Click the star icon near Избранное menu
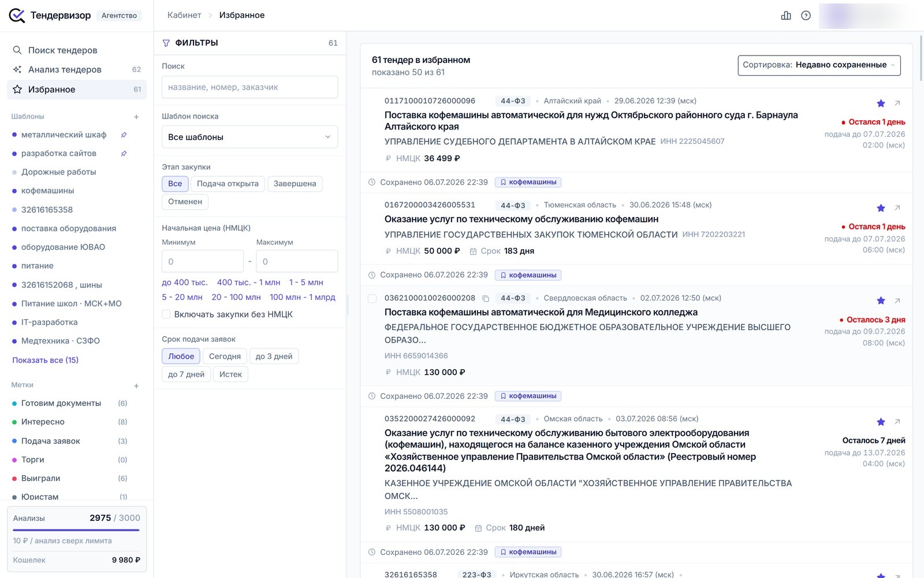924x578 pixels. (17, 90)
